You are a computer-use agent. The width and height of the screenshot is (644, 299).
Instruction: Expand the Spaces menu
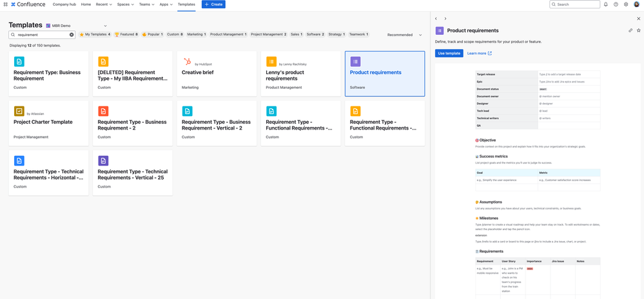(125, 4)
